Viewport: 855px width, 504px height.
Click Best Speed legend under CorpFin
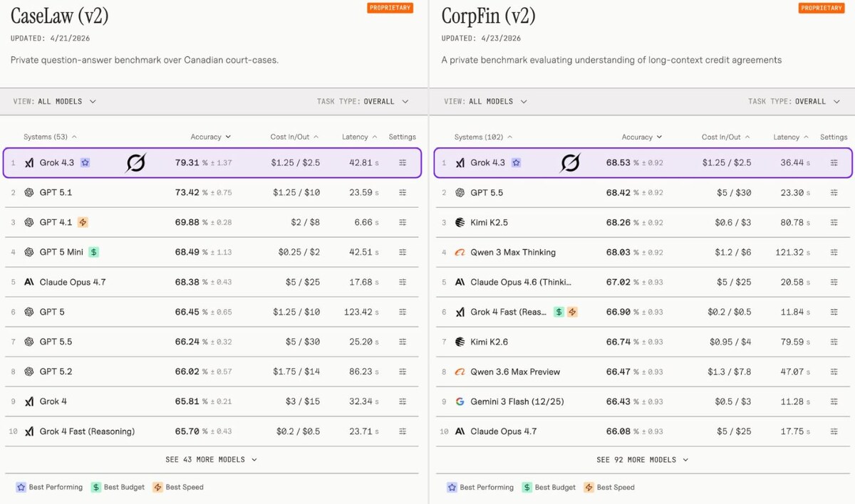point(609,488)
